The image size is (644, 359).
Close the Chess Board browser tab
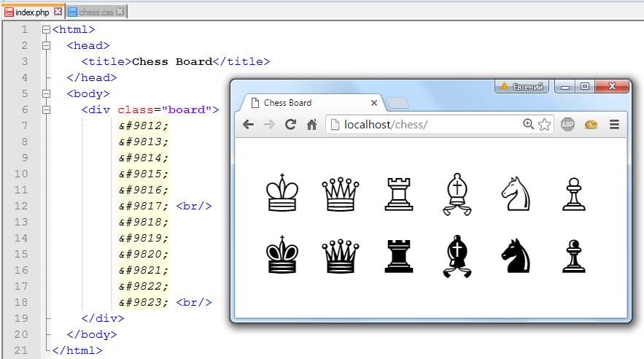pos(373,103)
